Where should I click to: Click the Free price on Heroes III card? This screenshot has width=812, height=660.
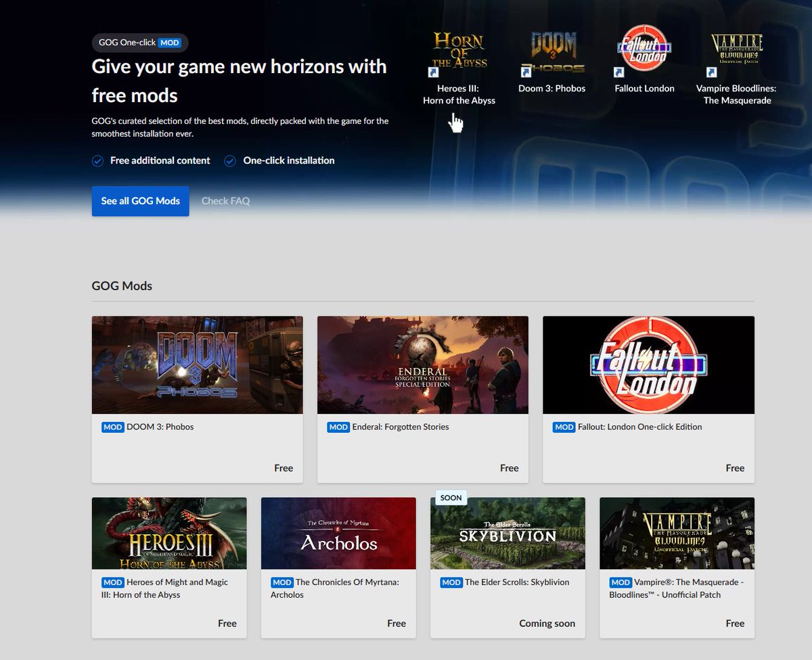click(x=227, y=623)
